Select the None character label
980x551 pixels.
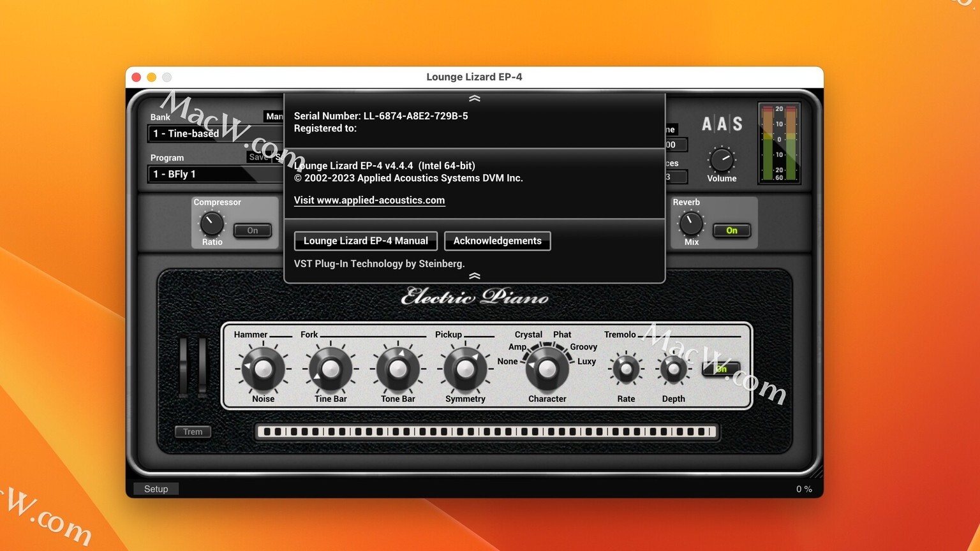point(507,361)
